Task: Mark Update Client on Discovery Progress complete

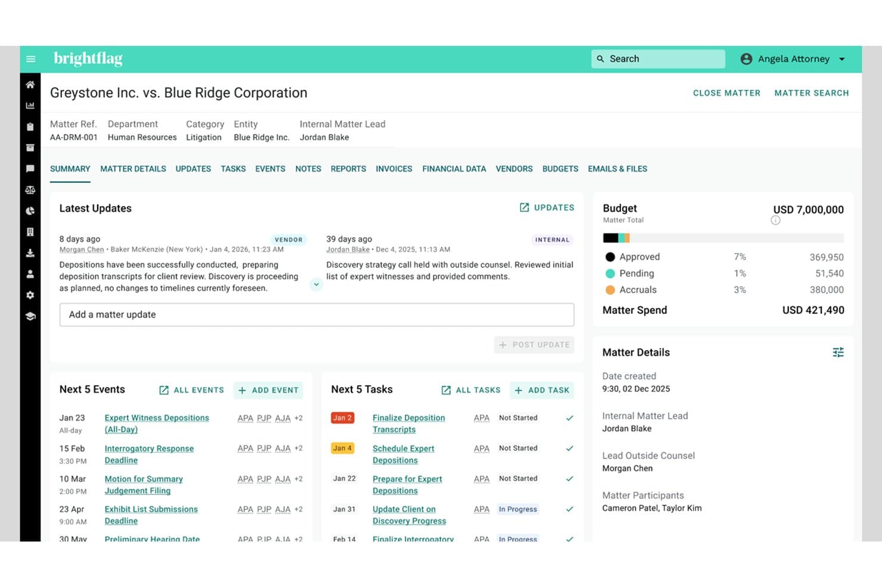Action: pyautogui.click(x=570, y=509)
